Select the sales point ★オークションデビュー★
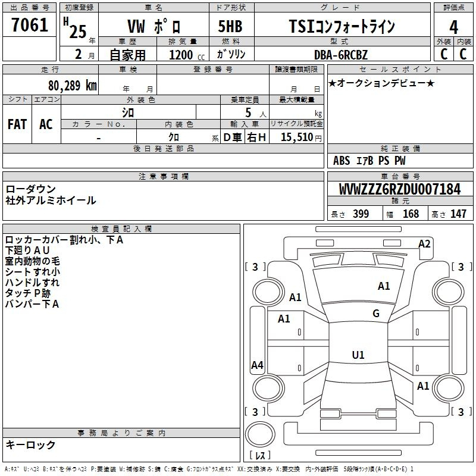Screen dimensions: 476x476 [x=381, y=83]
